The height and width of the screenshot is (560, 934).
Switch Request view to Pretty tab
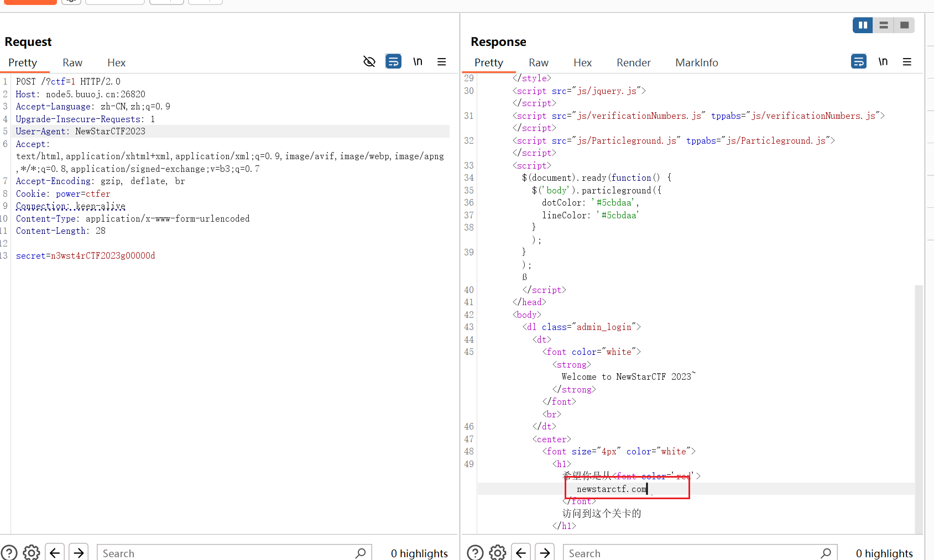23,62
